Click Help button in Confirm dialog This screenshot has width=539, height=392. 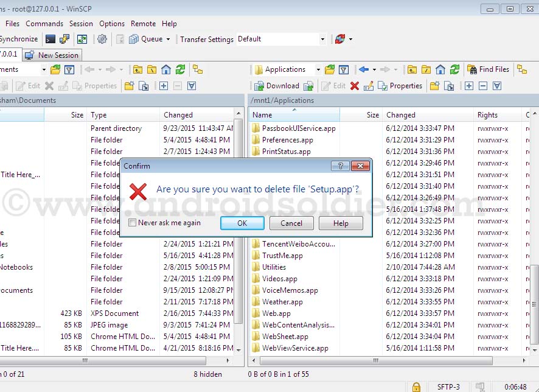[341, 223]
